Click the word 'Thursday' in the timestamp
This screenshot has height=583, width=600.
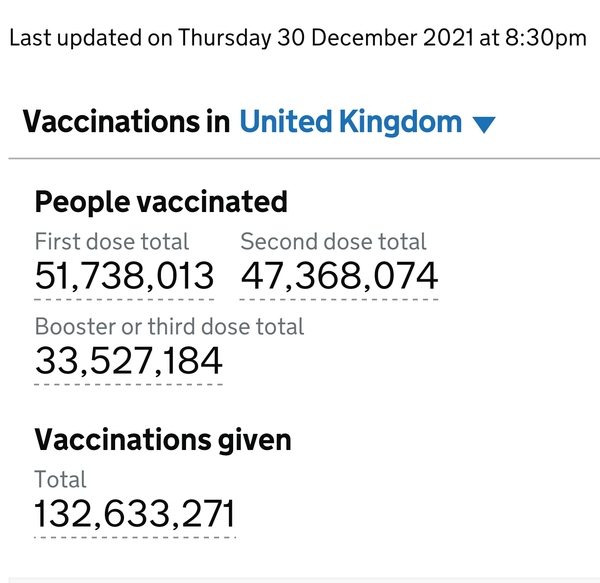[x=226, y=39]
